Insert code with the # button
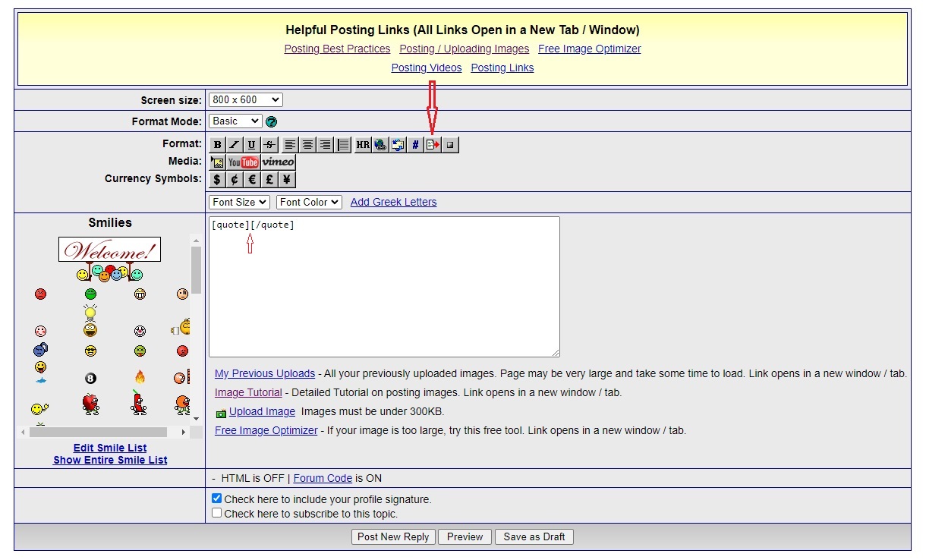Viewport: 926px width, 560px height. coord(415,144)
